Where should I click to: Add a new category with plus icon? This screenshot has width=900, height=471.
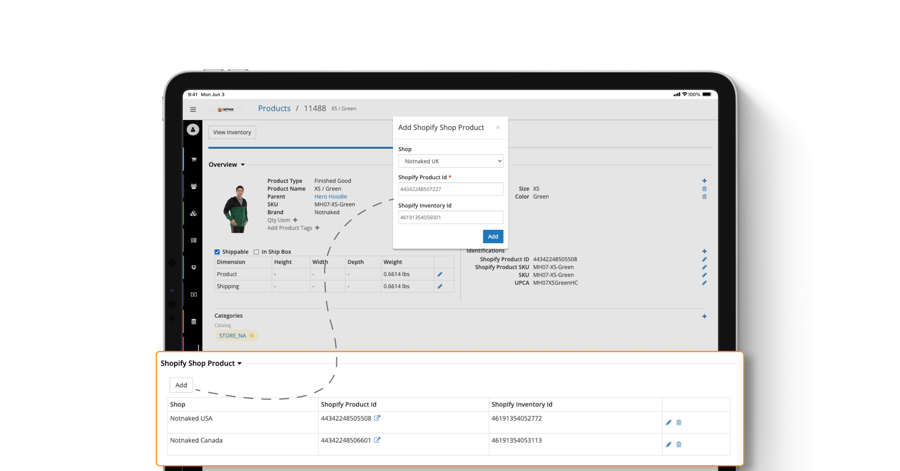pyautogui.click(x=704, y=317)
